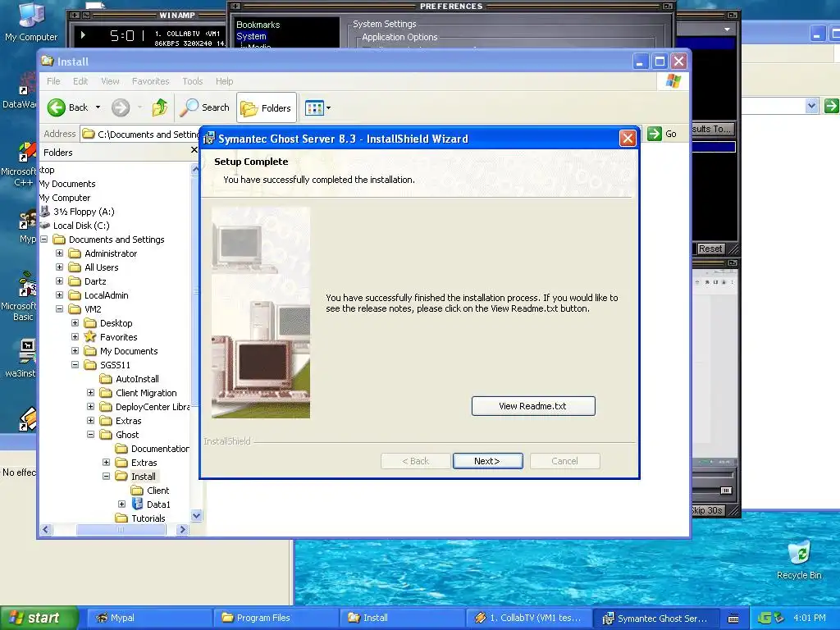Click the Start button
This screenshot has width=840, height=630.
pyautogui.click(x=39, y=618)
